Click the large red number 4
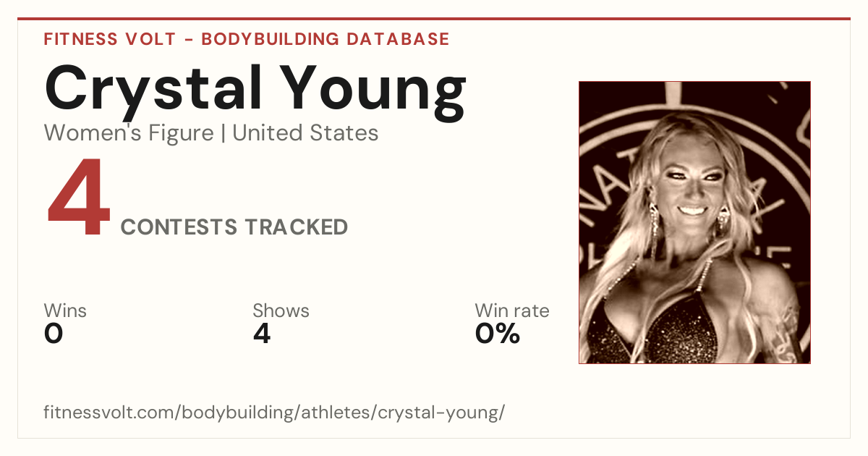The height and width of the screenshot is (456, 868). pyautogui.click(x=79, y=199)
